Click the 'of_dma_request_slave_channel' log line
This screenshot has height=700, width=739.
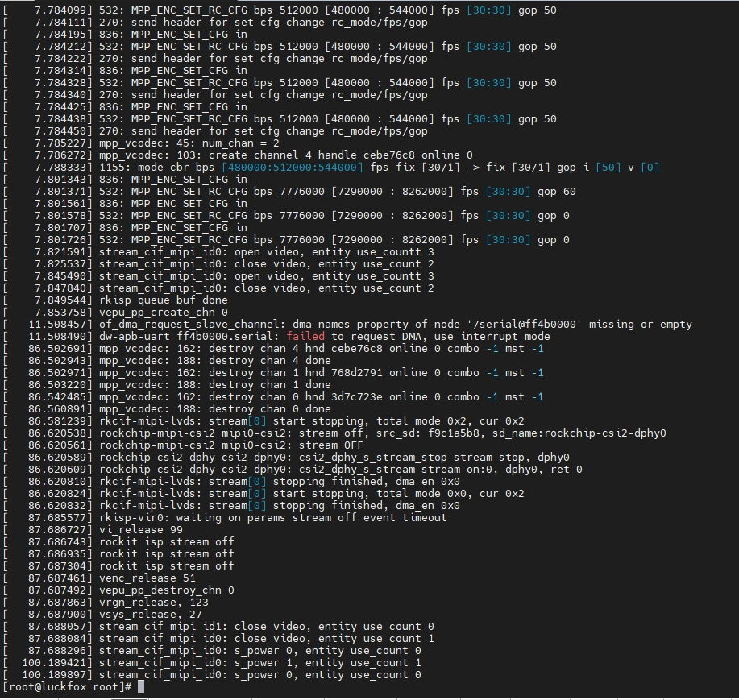click(348, 324)
